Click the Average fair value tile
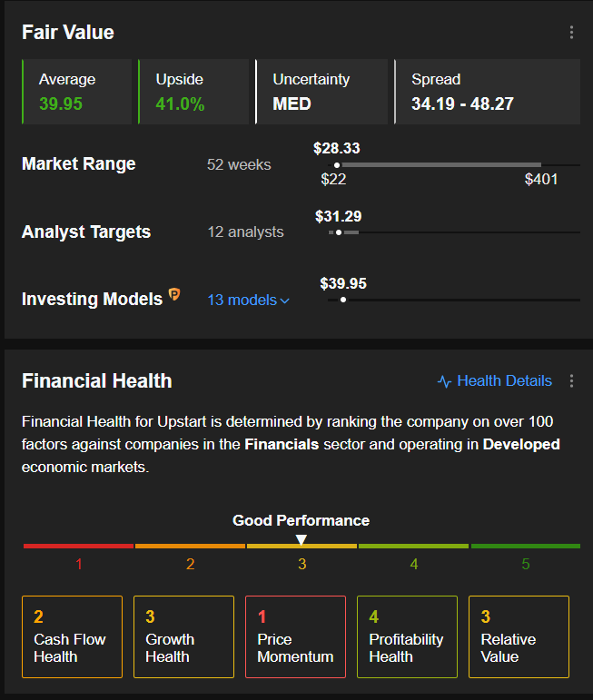This screenshot has height=700, width=593. click(78, 92)
